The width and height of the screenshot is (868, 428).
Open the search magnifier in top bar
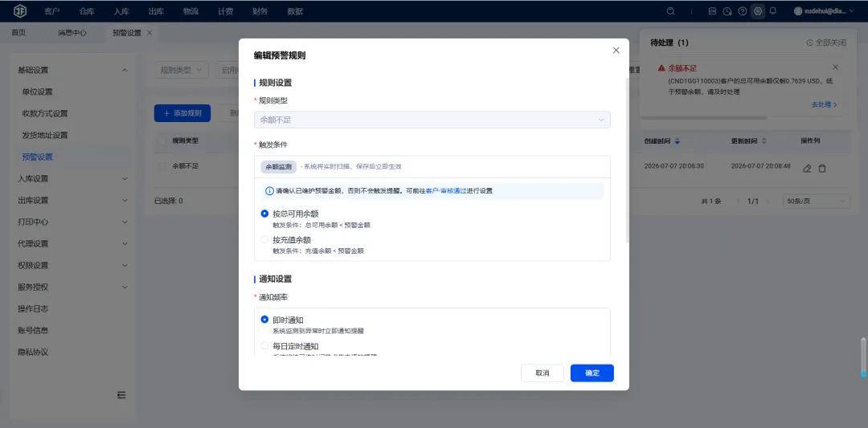click(x=670, y=11)
